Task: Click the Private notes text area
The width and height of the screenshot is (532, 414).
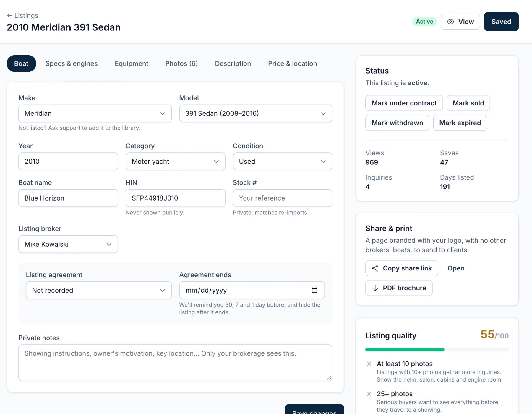Action: [175, 363]
